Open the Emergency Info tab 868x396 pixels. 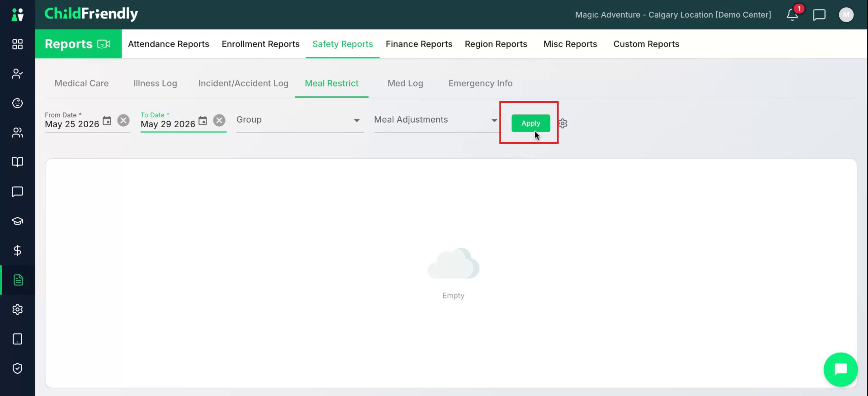(x=480, y=83)
